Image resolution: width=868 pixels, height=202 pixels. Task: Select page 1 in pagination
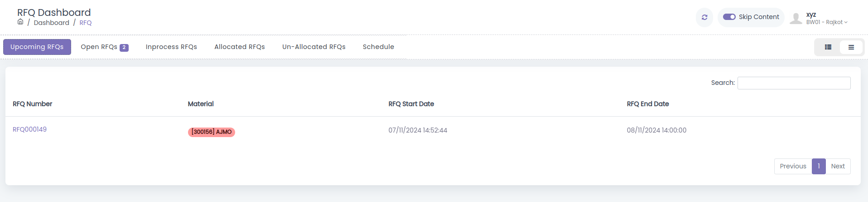pyautogui.click(x=819, y=166)
